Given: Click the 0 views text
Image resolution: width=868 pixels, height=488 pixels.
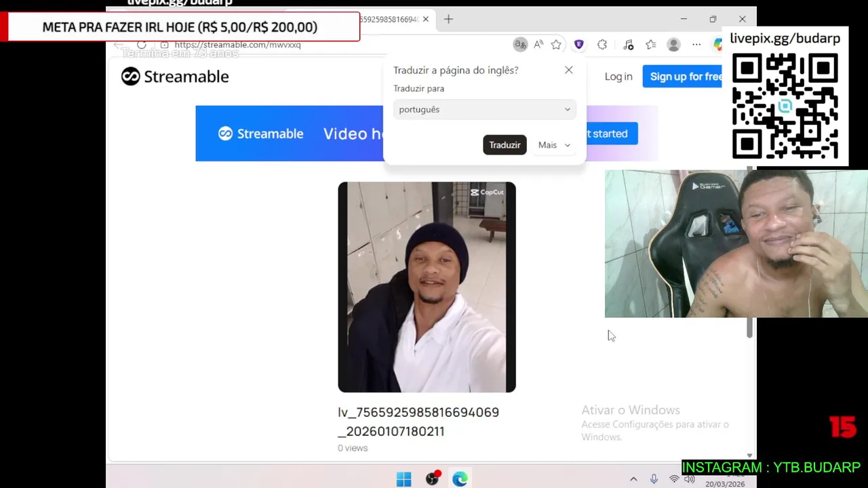Looking at the screenshot, I should 353,448.
